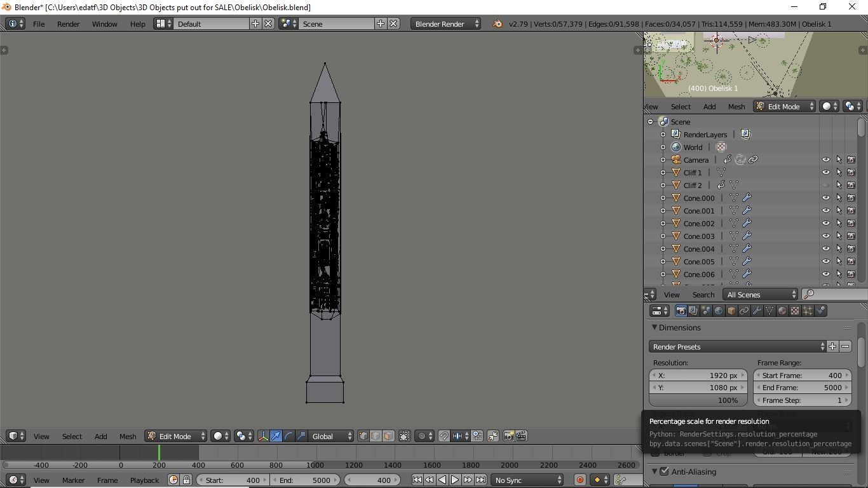Open the Particles properties tab
Viewport: 868px width, 488px height.
coord(808,311)
